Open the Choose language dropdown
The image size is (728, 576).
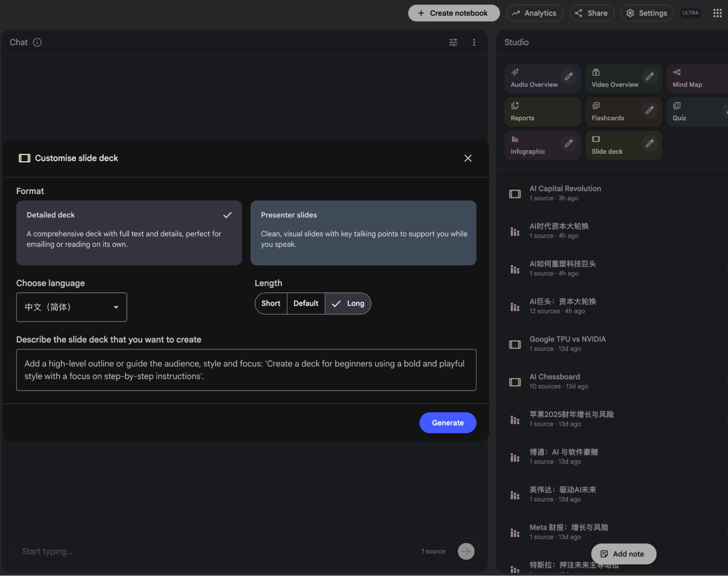71,307
